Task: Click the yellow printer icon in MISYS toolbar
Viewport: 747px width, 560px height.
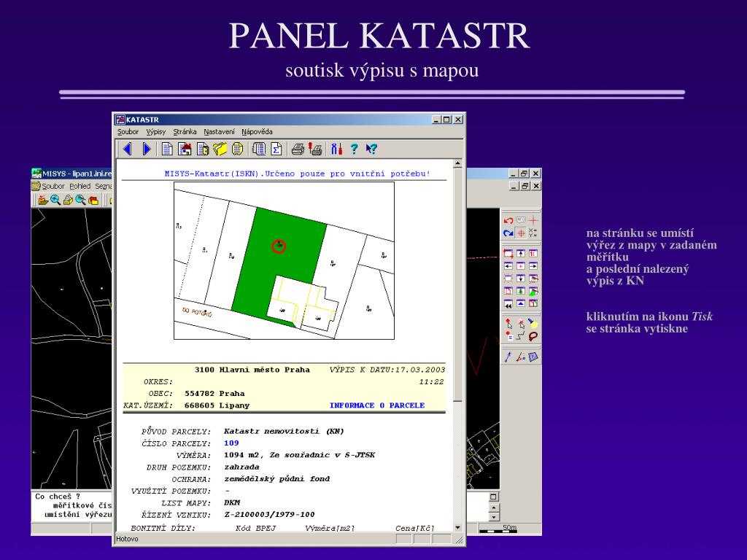Action: [68, 200]
